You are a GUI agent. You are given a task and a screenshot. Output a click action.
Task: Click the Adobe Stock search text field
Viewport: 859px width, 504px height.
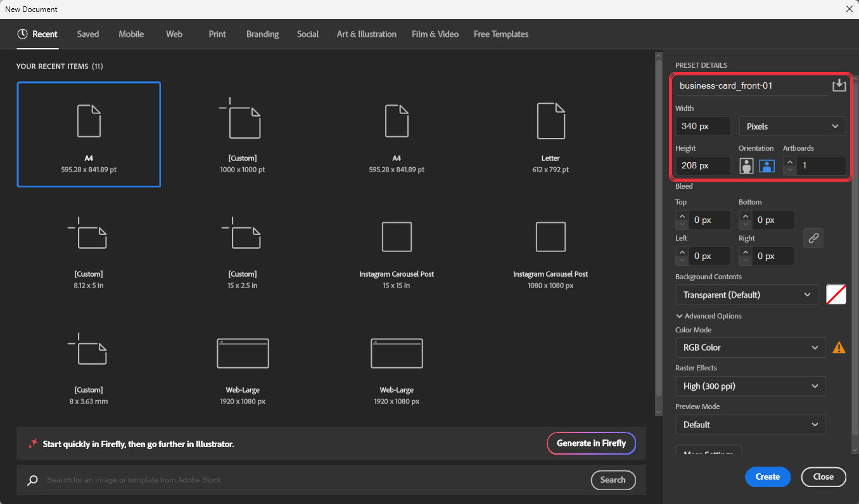[x=314, y=480]
